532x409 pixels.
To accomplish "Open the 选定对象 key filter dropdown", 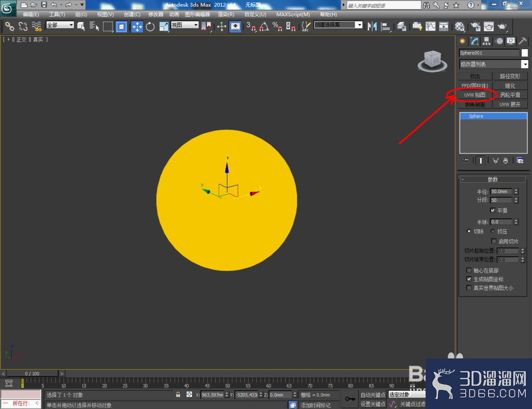I will (406, 395).
